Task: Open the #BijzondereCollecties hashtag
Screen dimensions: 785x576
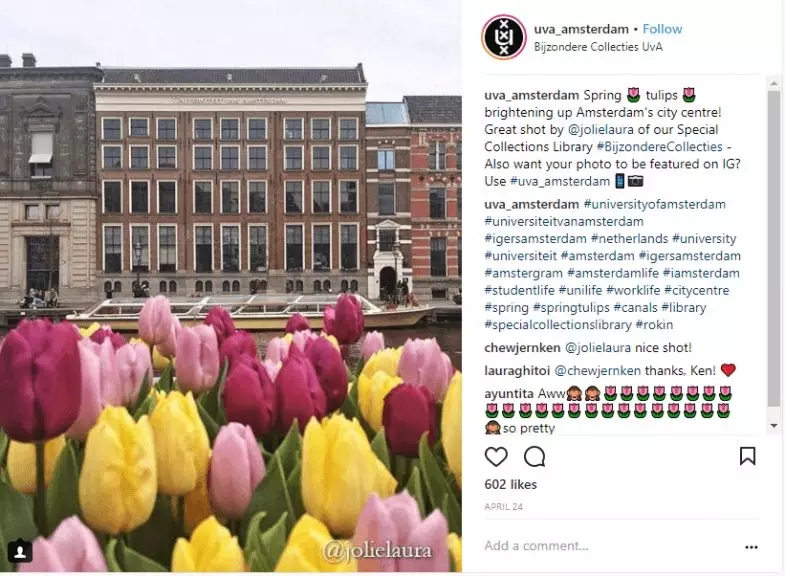Action: pyautogui.click(x=659, y=147)
